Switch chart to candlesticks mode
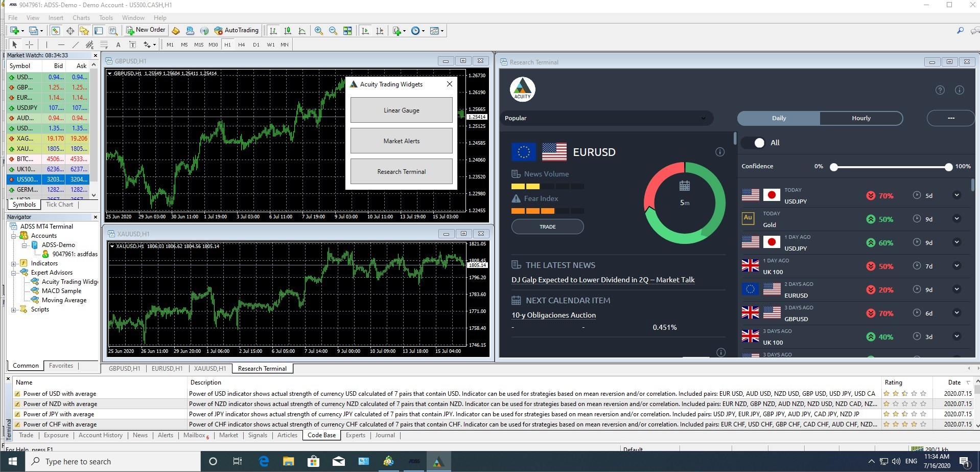 click(288, 31)
